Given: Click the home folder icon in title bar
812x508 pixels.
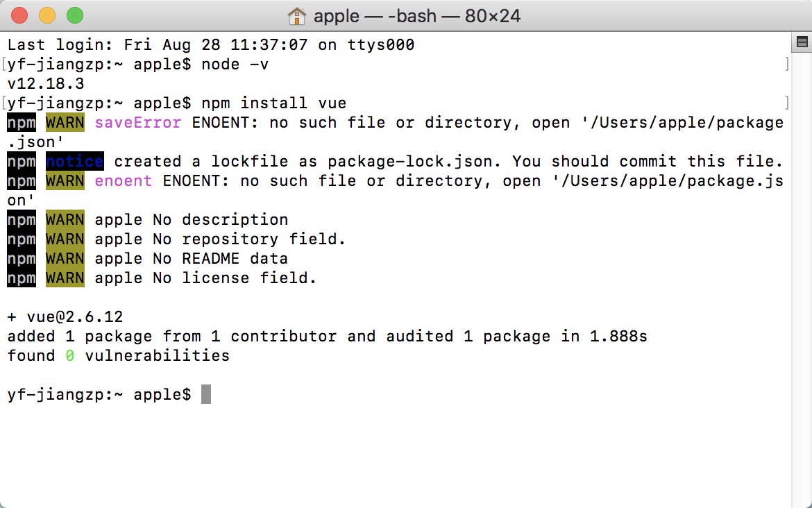Looking at the screenshot, I should point(297,16).
